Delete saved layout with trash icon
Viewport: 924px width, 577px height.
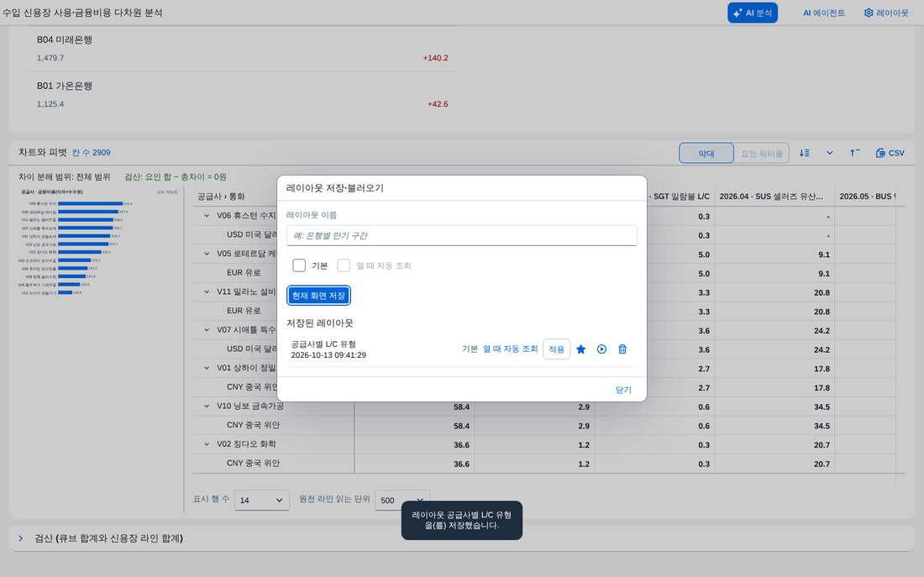pyautogui.click(x=622, y=349)
